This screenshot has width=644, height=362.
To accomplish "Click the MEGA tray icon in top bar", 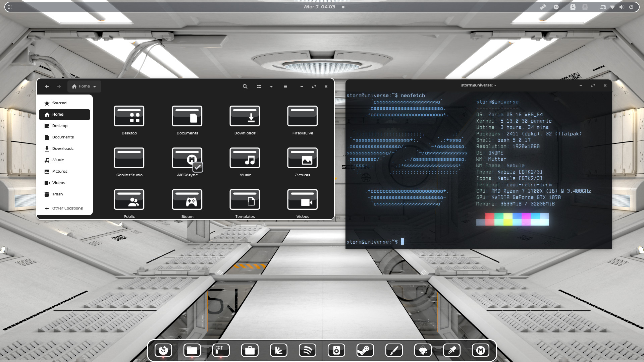I will pyautogui.click(x=556, y=7).
